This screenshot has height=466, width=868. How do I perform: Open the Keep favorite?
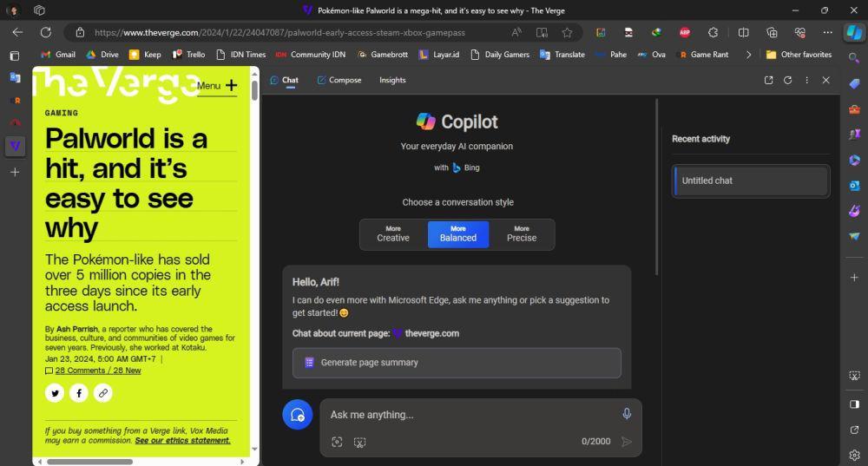pyautogui.click(x=145, y=55)
